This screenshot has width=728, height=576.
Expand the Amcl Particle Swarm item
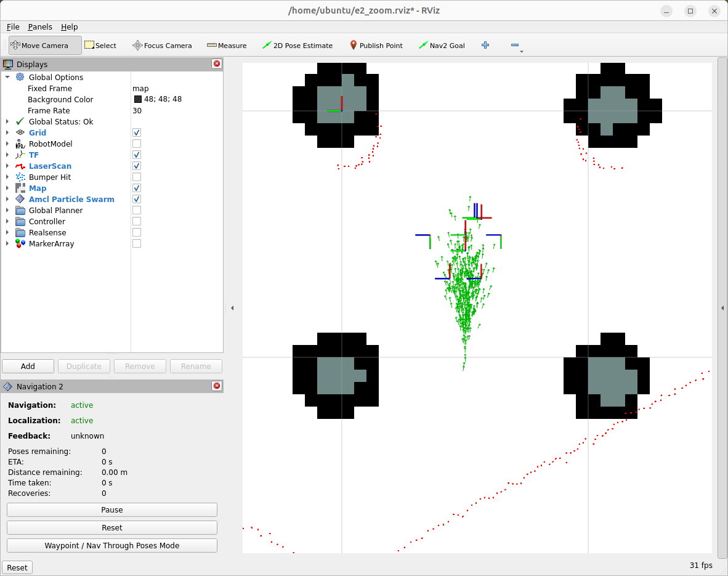pyautogui.click(x=7, y=199)
